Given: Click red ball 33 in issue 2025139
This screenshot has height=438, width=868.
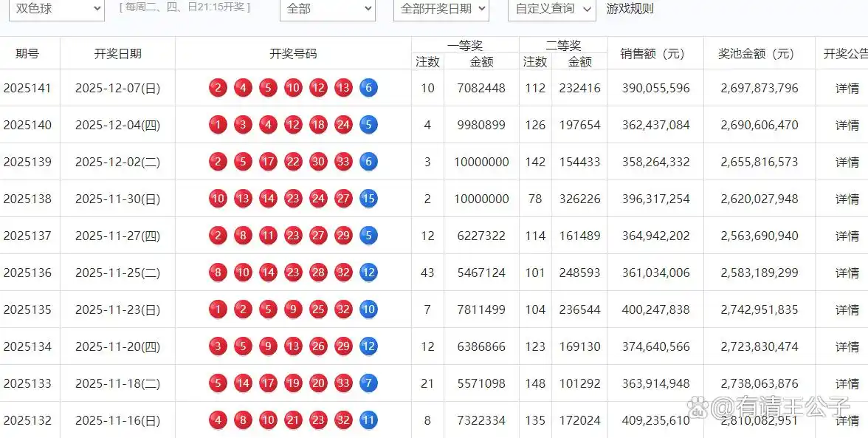Looking at the screenshot, I should (343, 162).
